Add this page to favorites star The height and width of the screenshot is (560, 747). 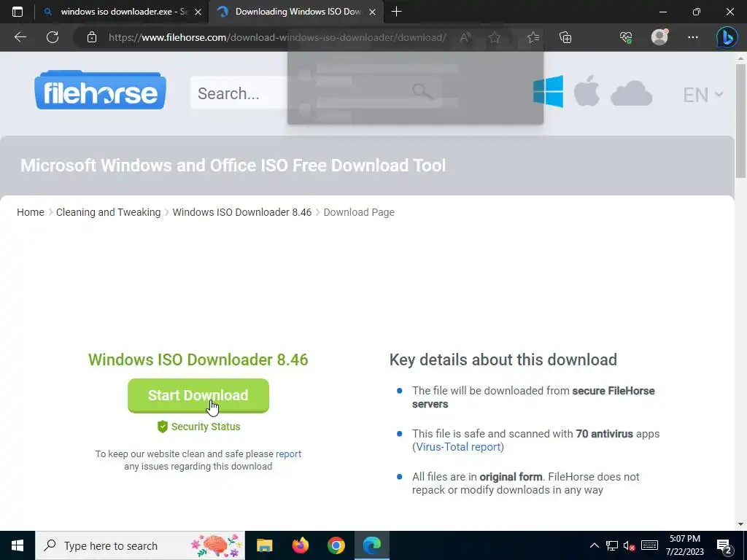click(x=495, y=37)
